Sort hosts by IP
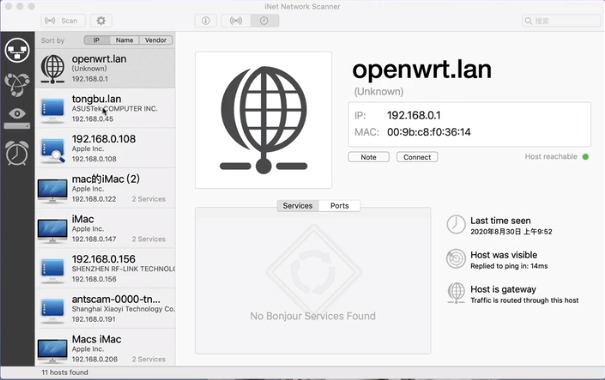The height and width of the screenshot is (380, 605). coord(97,40)
